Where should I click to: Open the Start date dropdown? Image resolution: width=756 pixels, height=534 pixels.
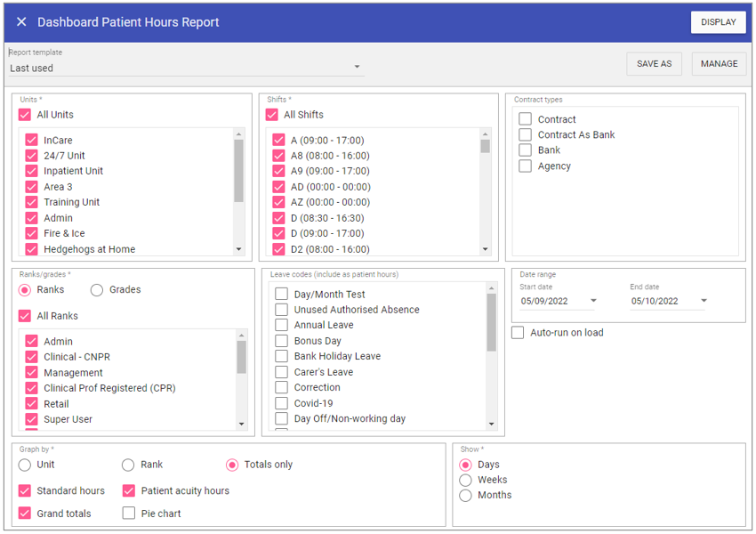pyautogui.click(x=593, y=302)
